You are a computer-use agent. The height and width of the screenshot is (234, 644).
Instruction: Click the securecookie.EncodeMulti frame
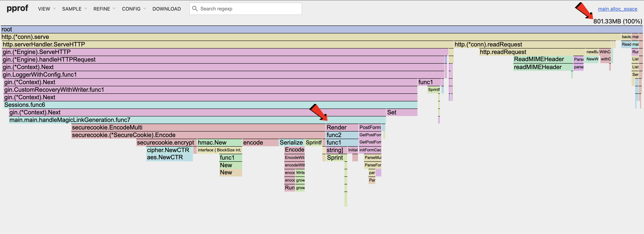point(175,127)
